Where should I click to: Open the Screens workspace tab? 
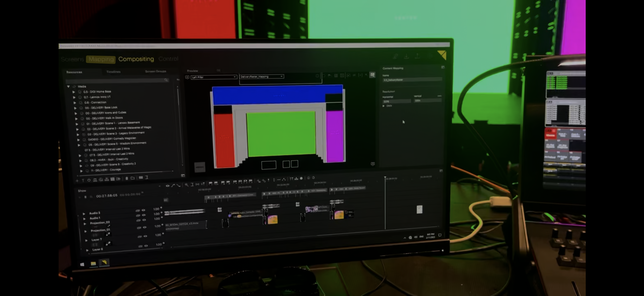pos(72,59)
